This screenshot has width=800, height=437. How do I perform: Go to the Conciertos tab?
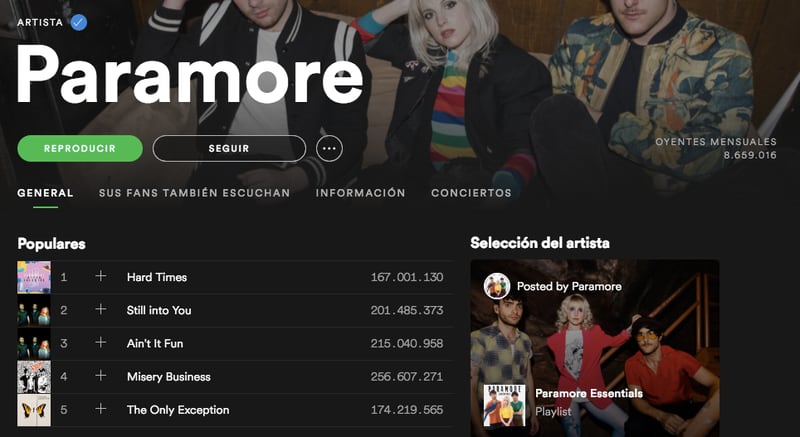click(x=471, y=193)
